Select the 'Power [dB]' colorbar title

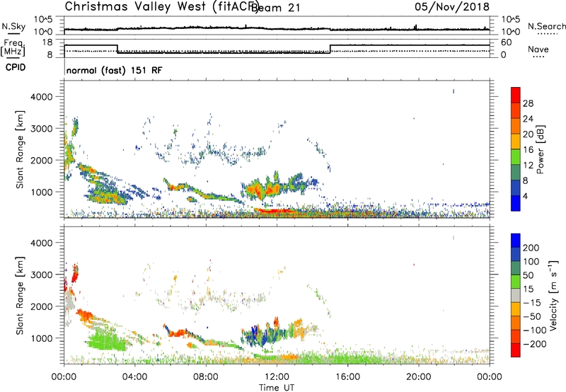tap(541, 149)
